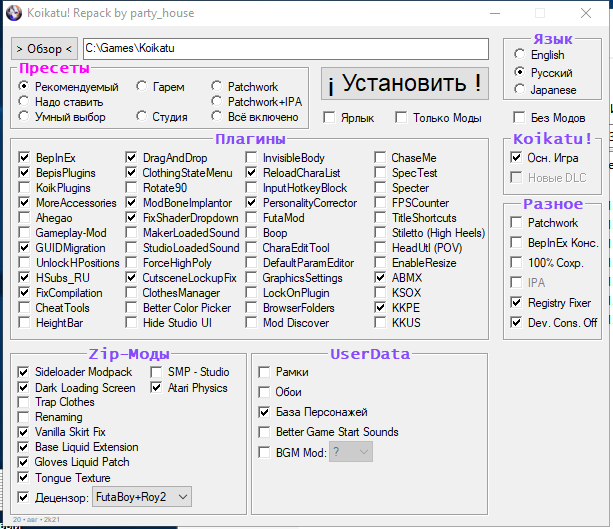
Task: Open the Децензор FutaBoy+Roy2 dropdown
Action: (142, 497)
